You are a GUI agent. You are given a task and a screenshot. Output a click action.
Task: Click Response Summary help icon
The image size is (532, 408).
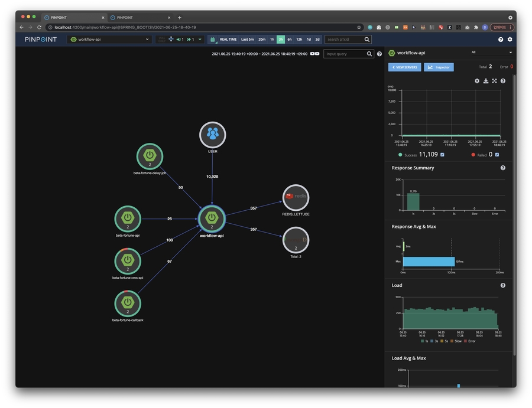(x=503, y=168)
